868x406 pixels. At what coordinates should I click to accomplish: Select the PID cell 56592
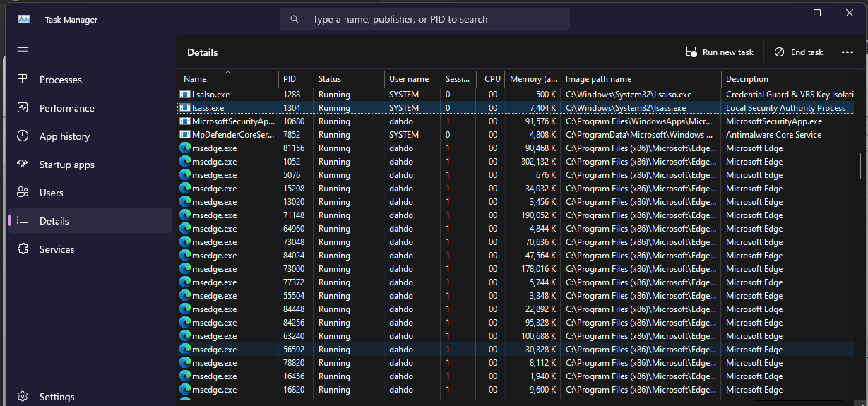[294, 350]
